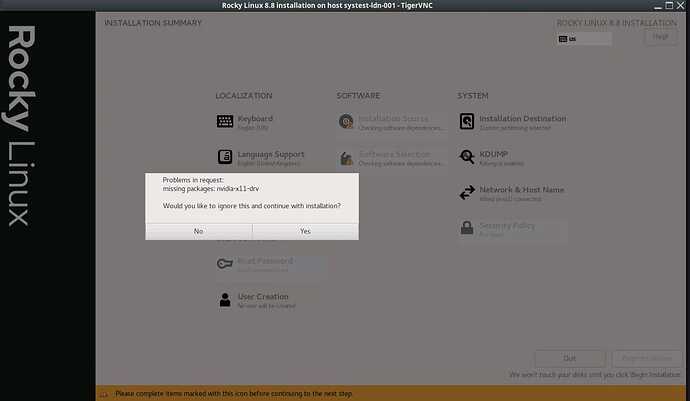Screen dimensions: 690x401
Task: Click the Network & Host Name label
Action: (522, 190)
